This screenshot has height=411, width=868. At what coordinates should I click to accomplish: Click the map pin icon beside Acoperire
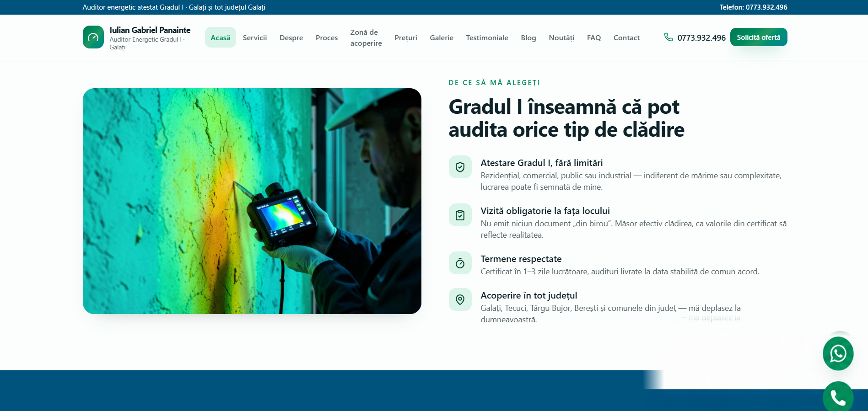pyautogui.click(x=460, y=299)
